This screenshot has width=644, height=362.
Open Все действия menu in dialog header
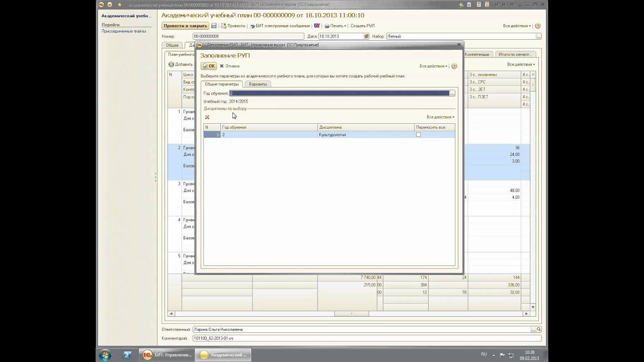433,66
